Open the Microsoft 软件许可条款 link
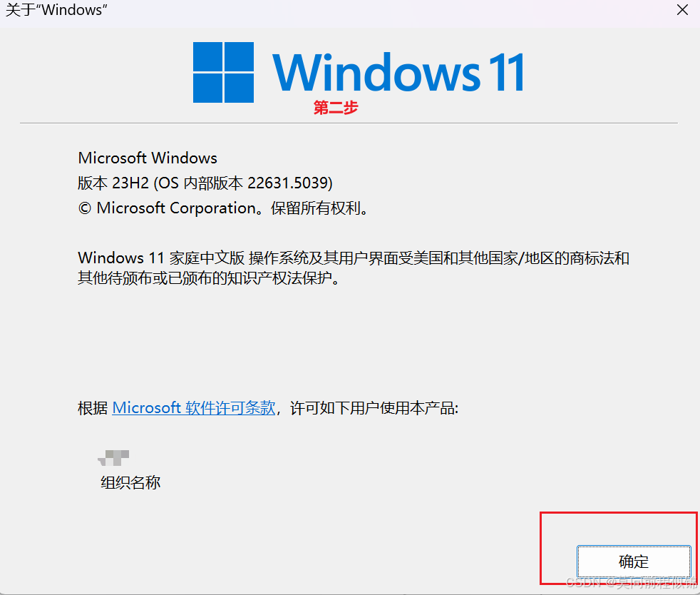Image resolution: width=700 pixels, height=595 pixels. point(194,407)
